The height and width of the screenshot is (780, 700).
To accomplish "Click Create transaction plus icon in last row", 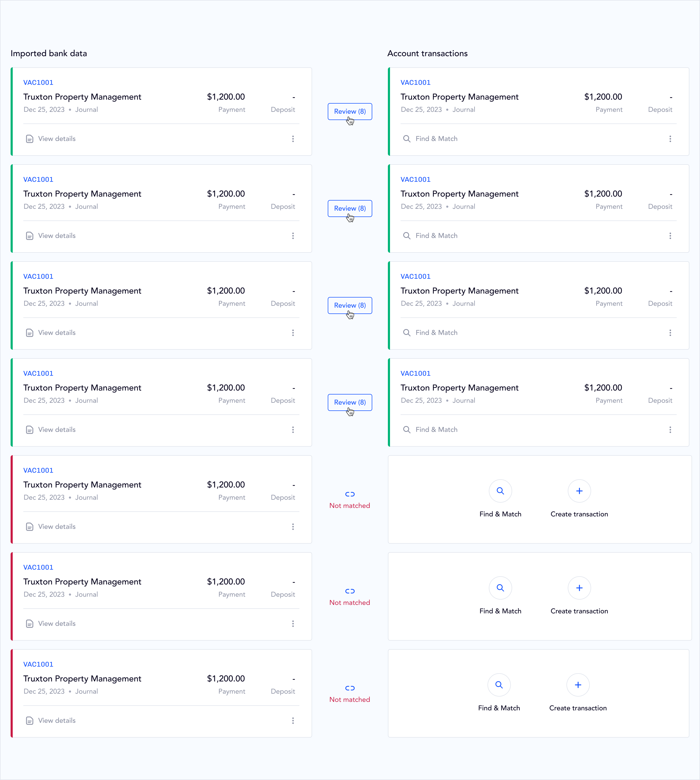I will click(x=578, y=685).
